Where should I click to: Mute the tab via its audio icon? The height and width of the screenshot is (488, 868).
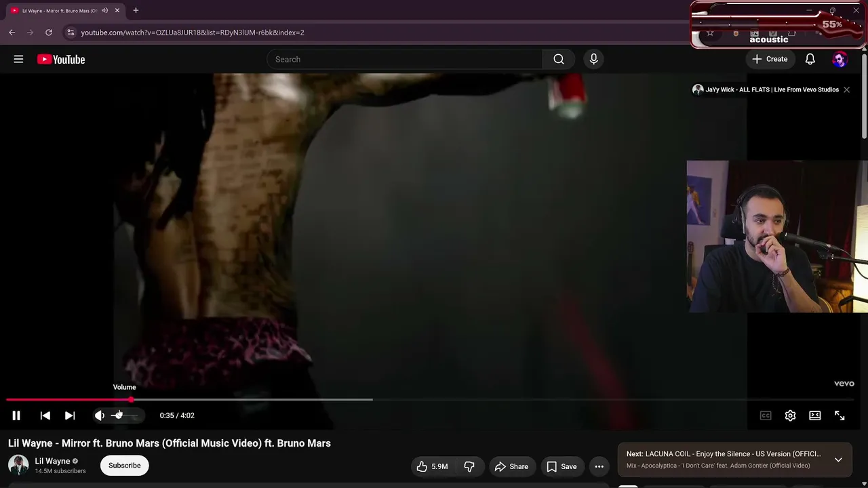[104, 11]
